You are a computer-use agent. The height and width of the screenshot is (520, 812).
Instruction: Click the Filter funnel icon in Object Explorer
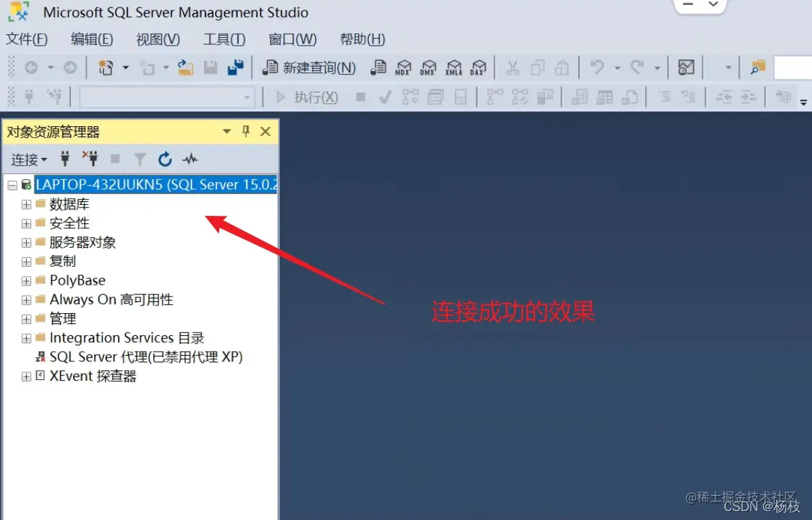coord(140,159)
